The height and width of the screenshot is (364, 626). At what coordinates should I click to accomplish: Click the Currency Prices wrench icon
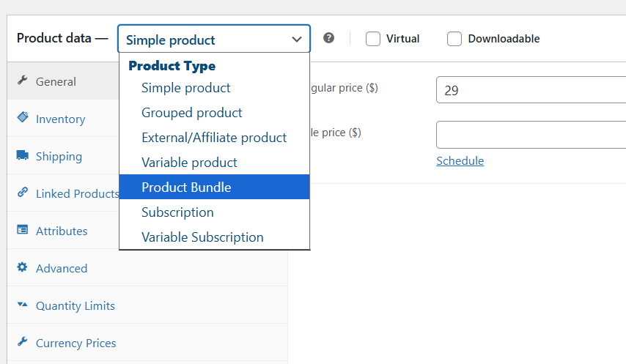tap(22, 342)
